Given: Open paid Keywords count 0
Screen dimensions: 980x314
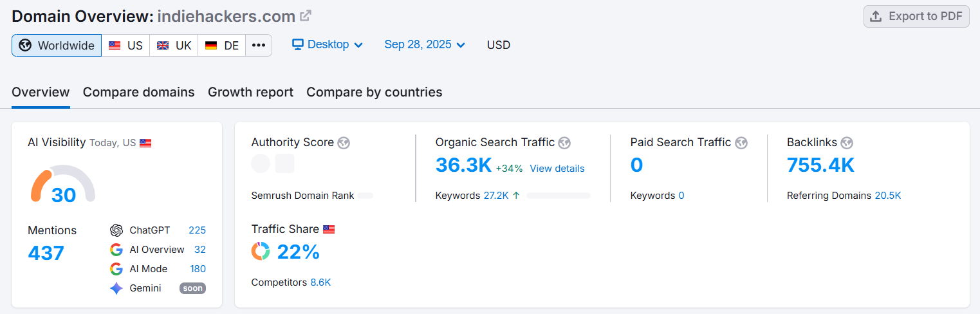Looking at the screenshot, I should [681, 196].
